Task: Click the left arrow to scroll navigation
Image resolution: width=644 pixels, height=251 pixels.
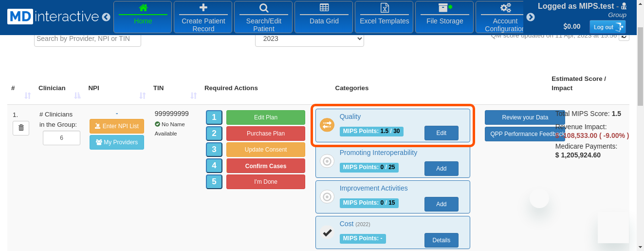Action: pyautogui.click(x=106, y=17)
